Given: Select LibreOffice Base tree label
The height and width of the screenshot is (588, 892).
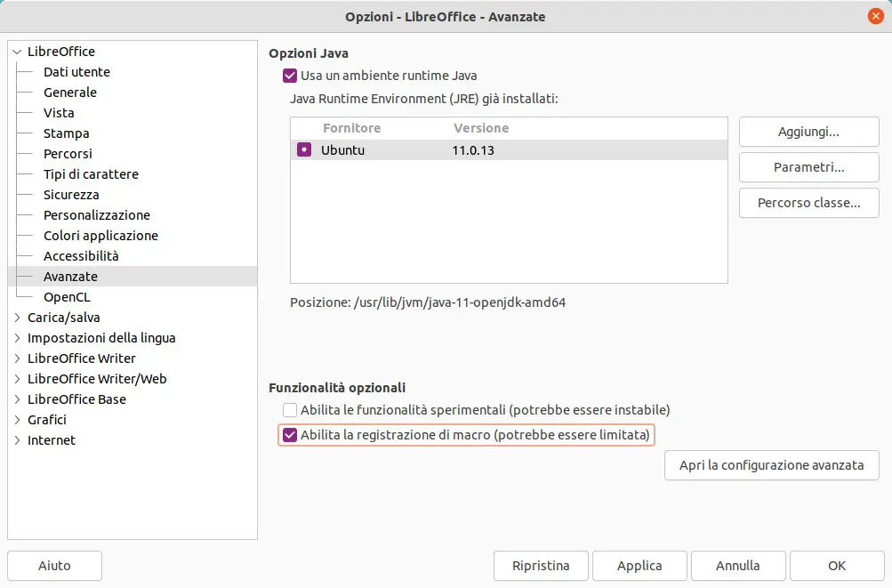Looking at the screenshot, I should click(76, 399).
